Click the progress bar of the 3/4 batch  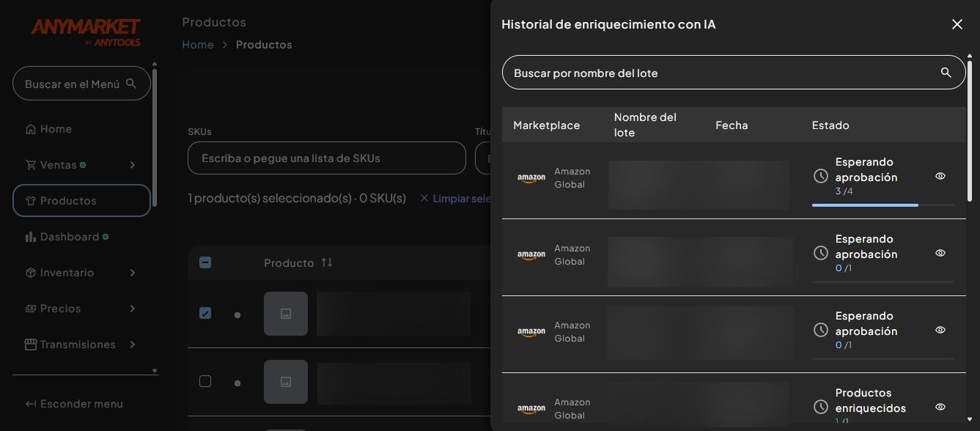[883, 205]
